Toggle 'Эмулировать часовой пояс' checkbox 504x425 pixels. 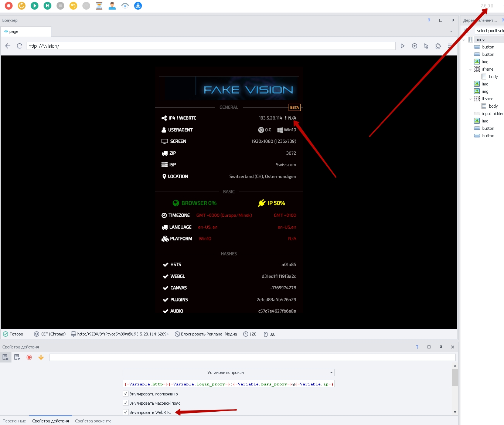126,403
